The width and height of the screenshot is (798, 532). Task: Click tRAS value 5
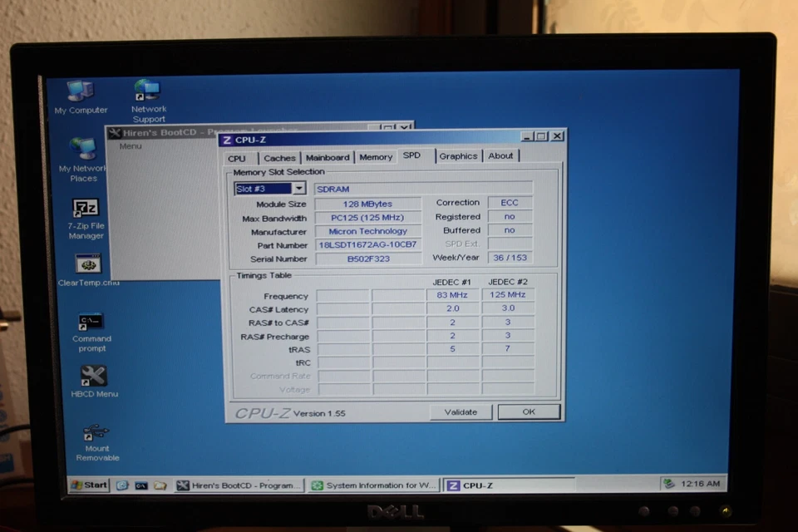tap(452, 349)
